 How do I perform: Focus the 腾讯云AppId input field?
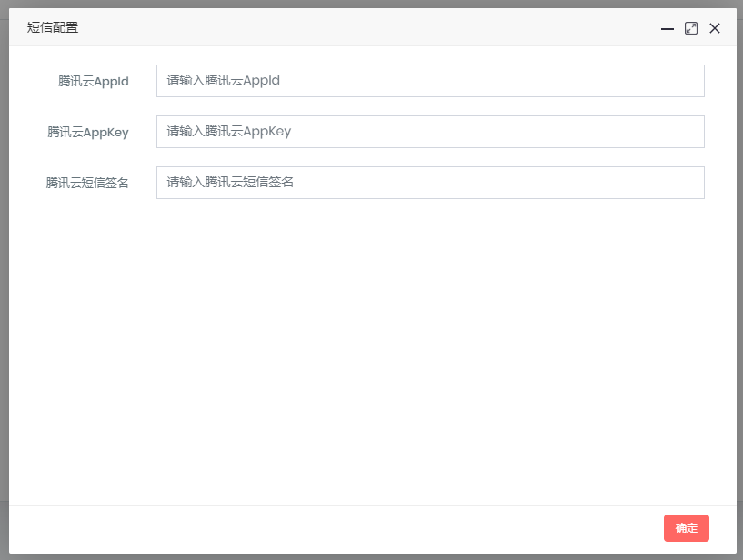tap(430, 81)
